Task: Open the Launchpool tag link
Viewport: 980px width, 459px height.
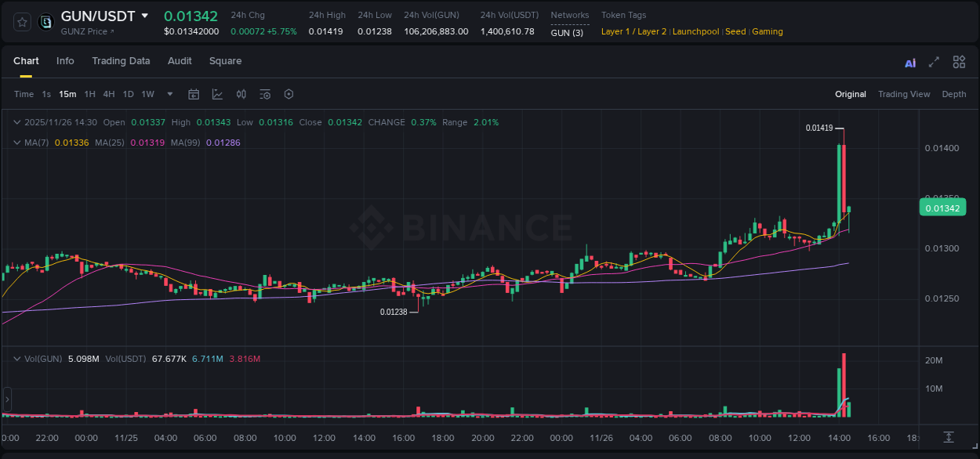Action: (x=695, y=31)
